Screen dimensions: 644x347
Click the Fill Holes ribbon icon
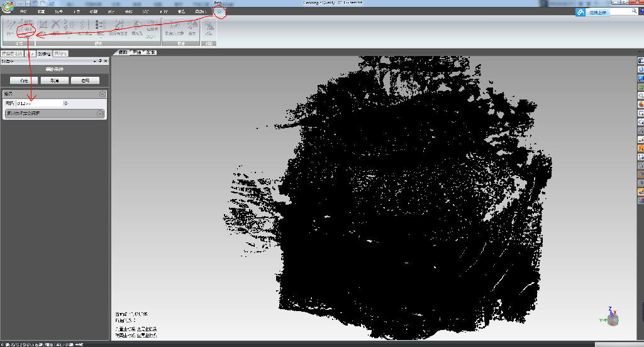(136, 27)
